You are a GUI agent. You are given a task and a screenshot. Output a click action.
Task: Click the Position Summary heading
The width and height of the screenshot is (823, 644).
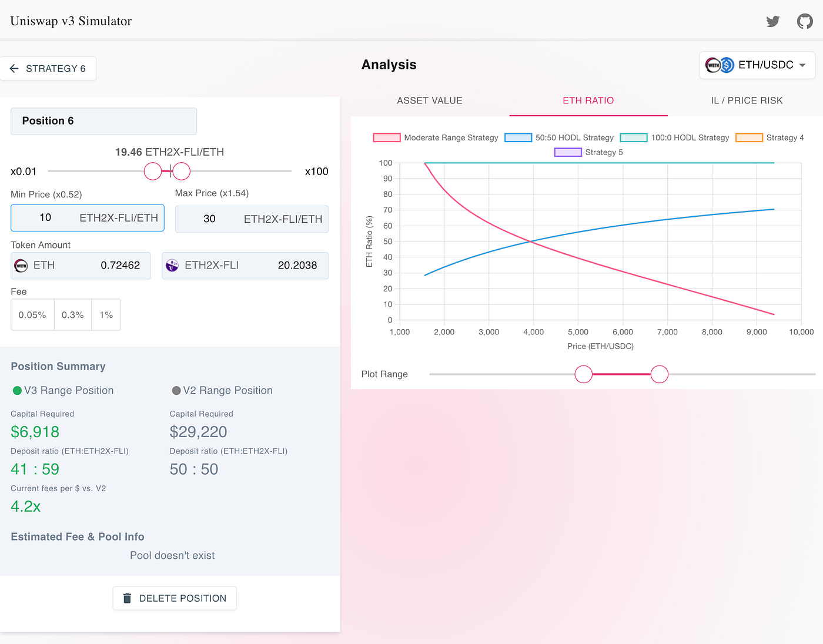click(x=58, y=367)
